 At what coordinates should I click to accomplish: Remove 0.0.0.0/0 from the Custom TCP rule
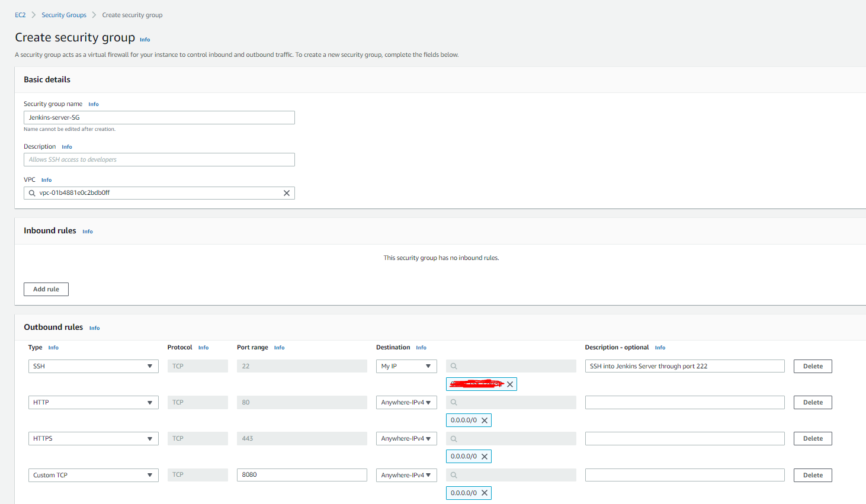pyautogui.click(x=485, y=493)
